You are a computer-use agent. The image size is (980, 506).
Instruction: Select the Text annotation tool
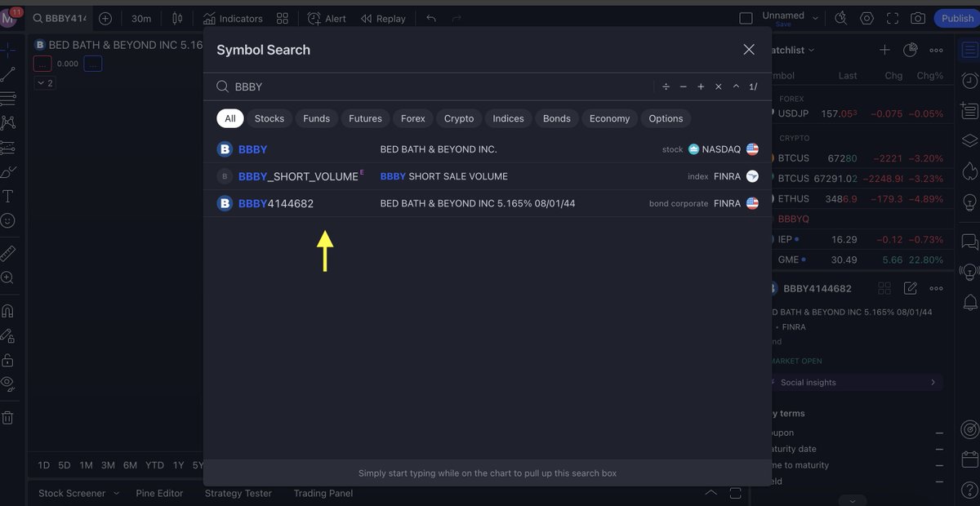7,196
